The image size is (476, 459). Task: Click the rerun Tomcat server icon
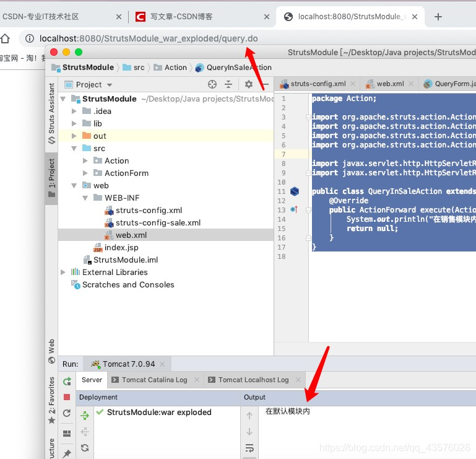pos(67,381)
